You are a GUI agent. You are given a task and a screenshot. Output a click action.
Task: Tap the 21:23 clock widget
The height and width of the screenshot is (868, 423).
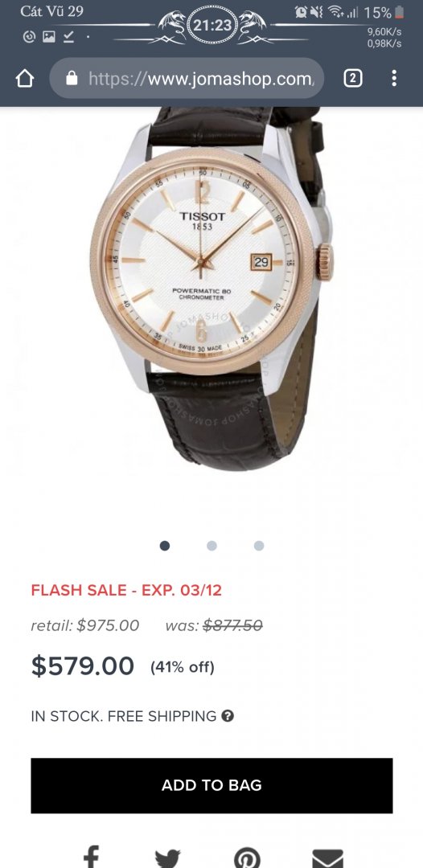pyautogui.click(x=212, y=25)
